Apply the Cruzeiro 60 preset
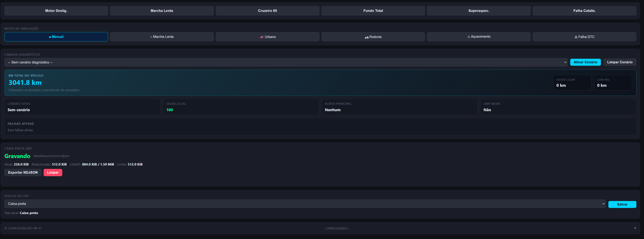The width and height of the screenshot is (644, 239). (268, 11)
